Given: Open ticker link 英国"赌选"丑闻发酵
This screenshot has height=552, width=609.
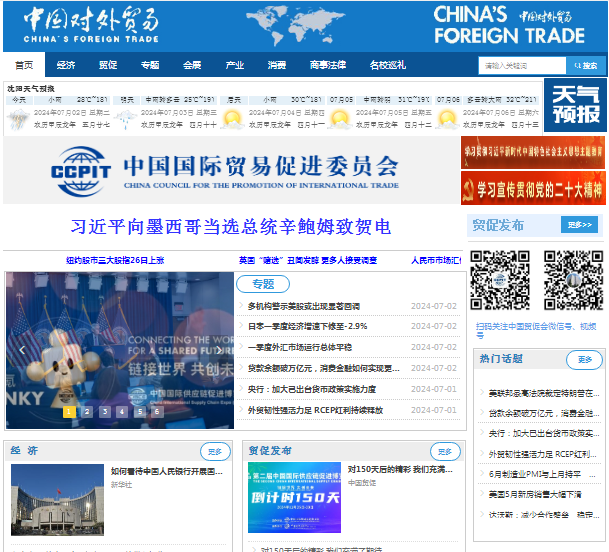Looking at the screenshot, I should [308, 260].
